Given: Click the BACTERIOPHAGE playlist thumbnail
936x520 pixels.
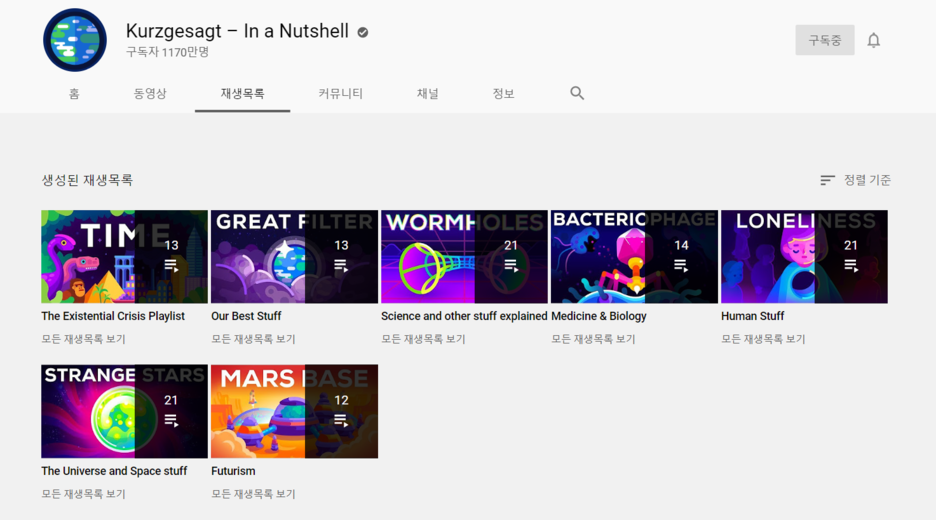Looking at the screenshot, I should [634, 257].
